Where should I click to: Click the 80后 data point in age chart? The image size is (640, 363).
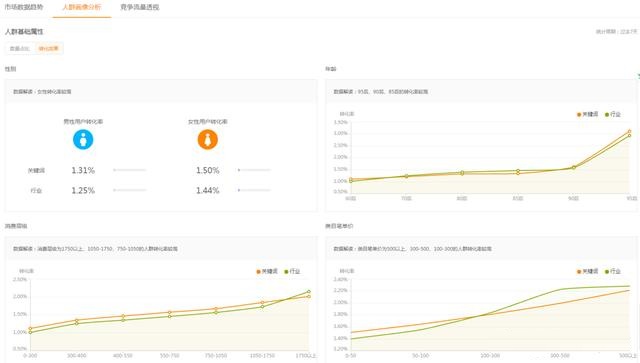(x=462, y=173)
